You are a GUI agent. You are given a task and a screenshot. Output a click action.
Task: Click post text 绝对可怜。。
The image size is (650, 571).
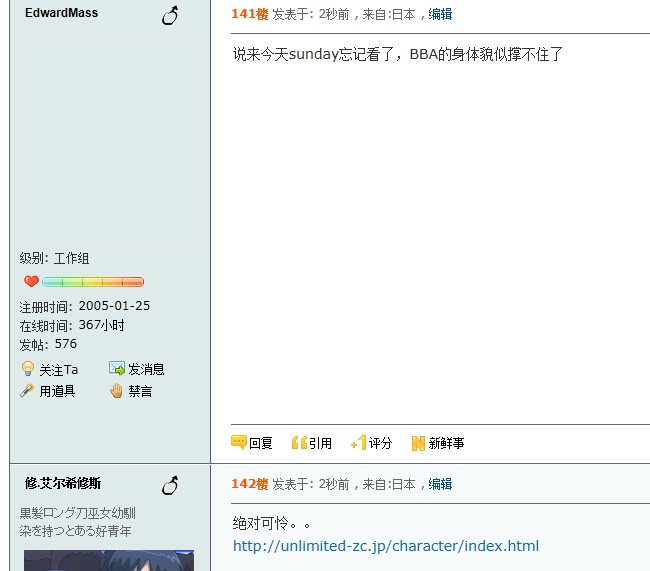pos(272,523)
